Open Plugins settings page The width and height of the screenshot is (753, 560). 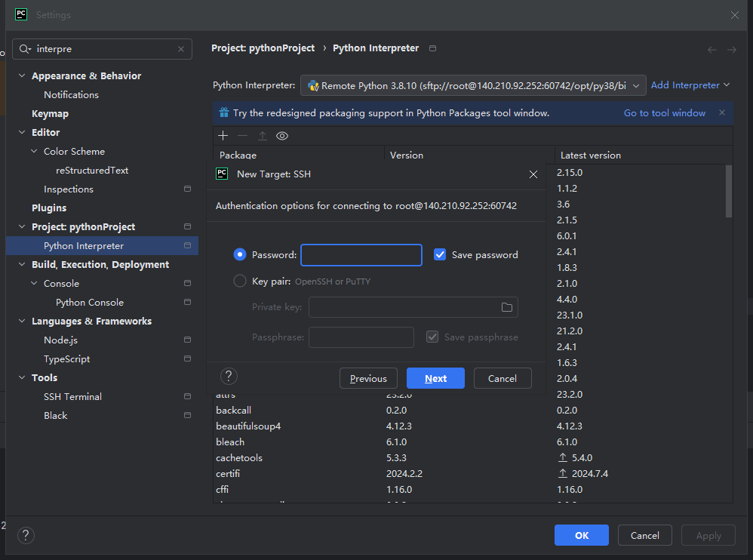tap(49, 208)
